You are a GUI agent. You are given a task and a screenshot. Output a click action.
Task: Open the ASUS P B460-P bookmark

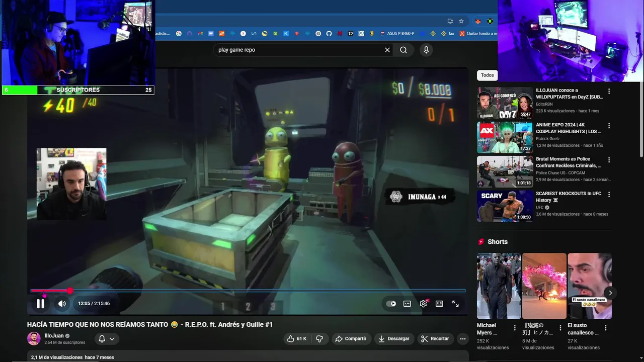point(397,34)
